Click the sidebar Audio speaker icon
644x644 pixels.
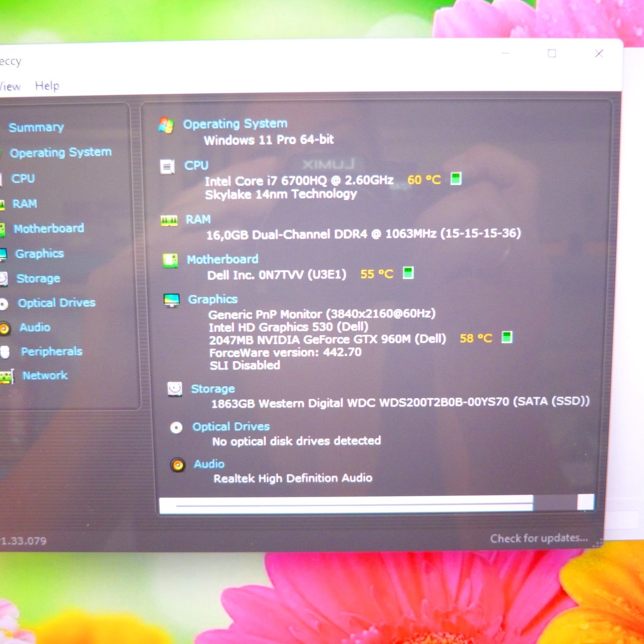(5, 328)
